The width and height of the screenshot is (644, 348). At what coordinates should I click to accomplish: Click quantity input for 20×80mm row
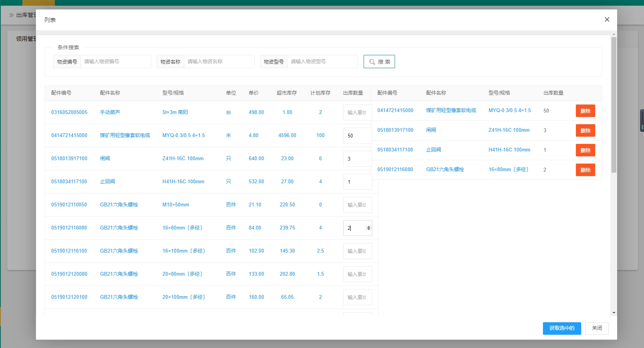[x=358, y=274]
